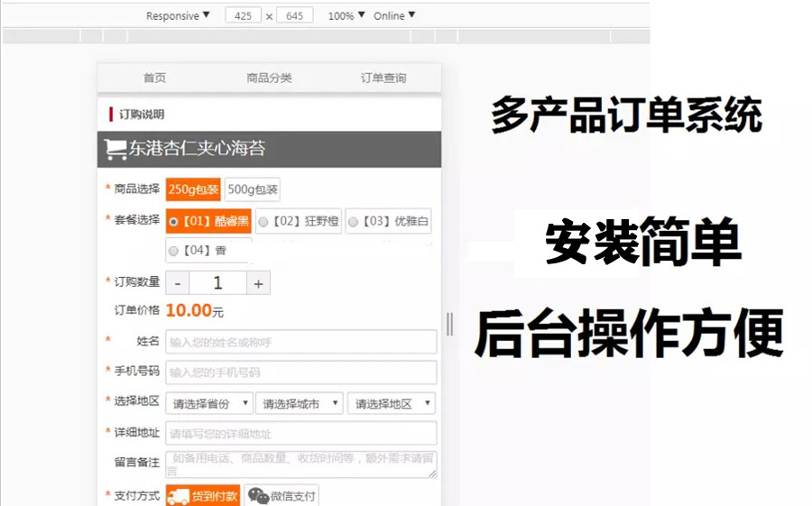
Task: Open the 订单查询 tab
Action: [383, 78]
